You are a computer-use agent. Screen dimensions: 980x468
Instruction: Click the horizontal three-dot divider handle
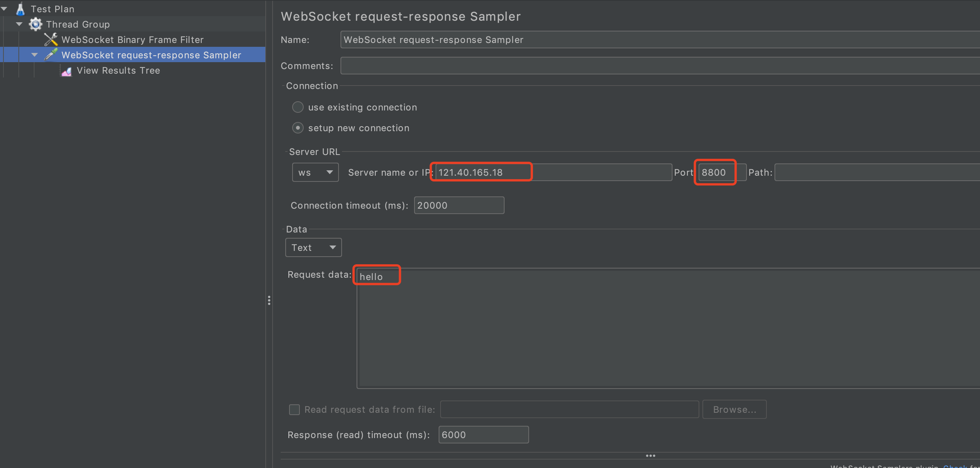650,456
